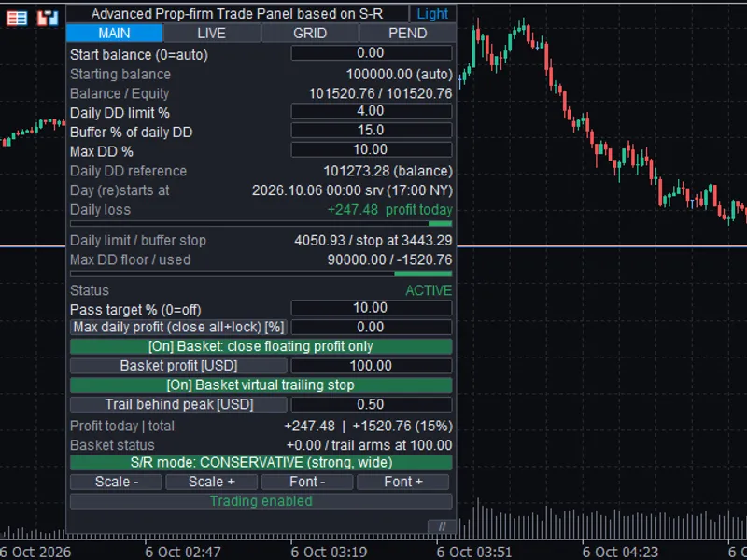The width and height of the screenshot is (747, 560).
Task: Click the Trail behind peak [USD] button
Action: click(178, 404)
